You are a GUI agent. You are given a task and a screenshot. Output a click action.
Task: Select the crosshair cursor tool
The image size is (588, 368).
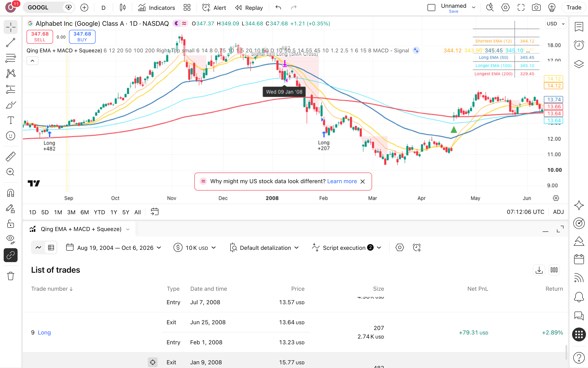pyautogui.click(x=10, y=27)
